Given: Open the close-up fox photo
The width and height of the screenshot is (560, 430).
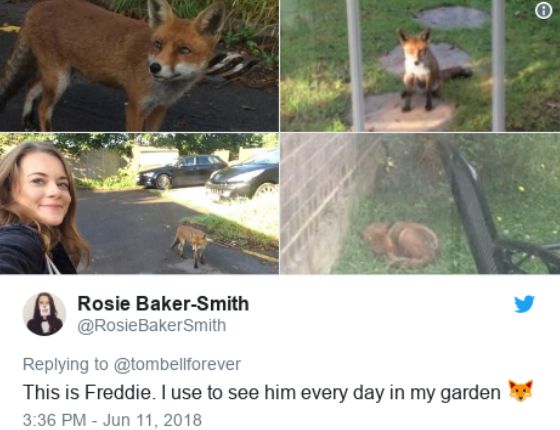Looking at the screenshot, I should click(139, 66).
